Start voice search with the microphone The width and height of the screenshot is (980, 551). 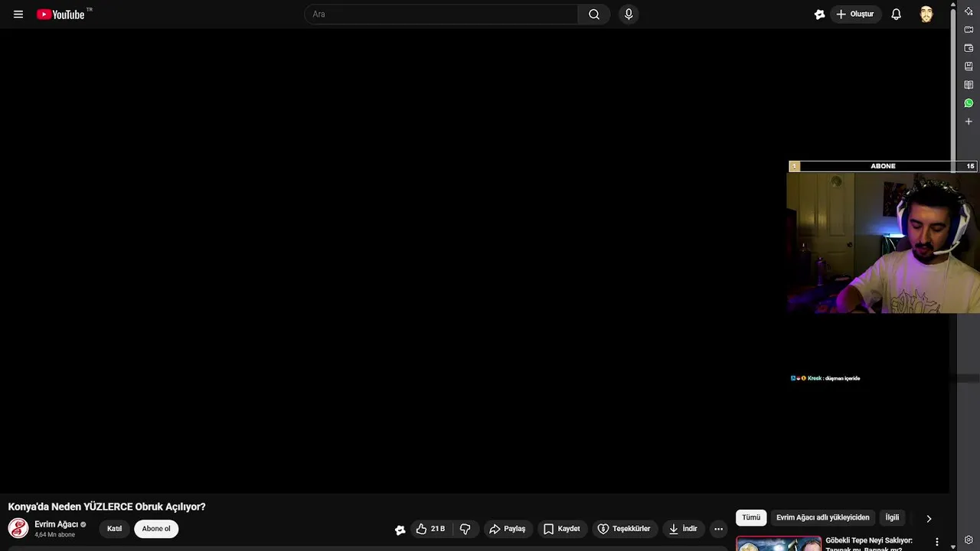629,15
